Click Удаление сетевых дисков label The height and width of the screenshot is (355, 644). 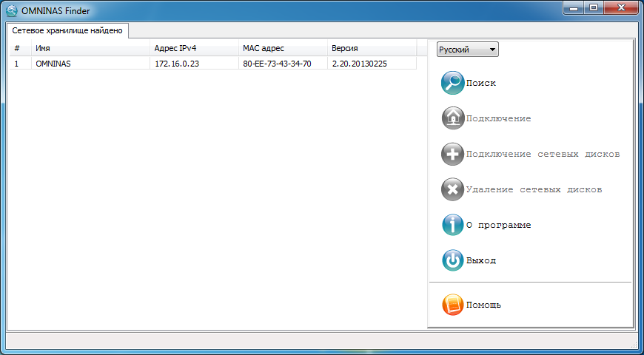534,189
